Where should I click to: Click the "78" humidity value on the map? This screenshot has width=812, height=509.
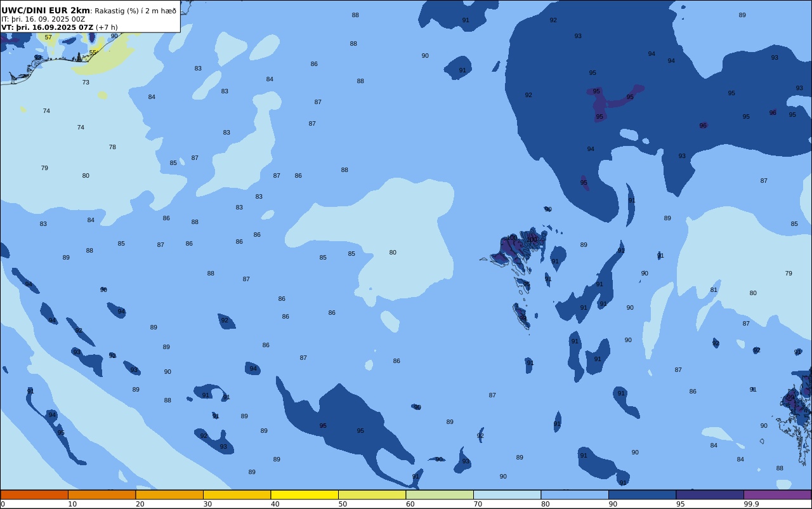tap(112, 147)
